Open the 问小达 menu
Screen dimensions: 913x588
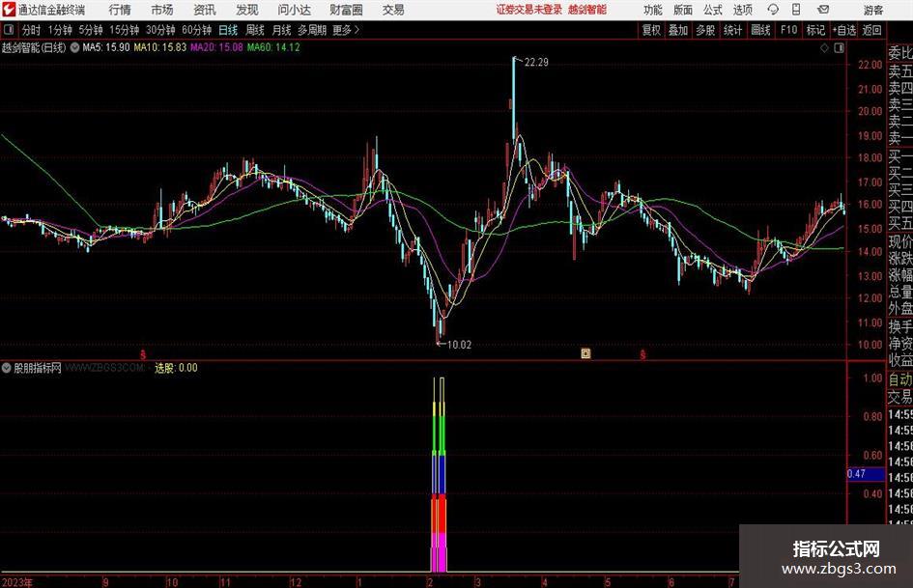pyautogui.click(x=294, y=10)
